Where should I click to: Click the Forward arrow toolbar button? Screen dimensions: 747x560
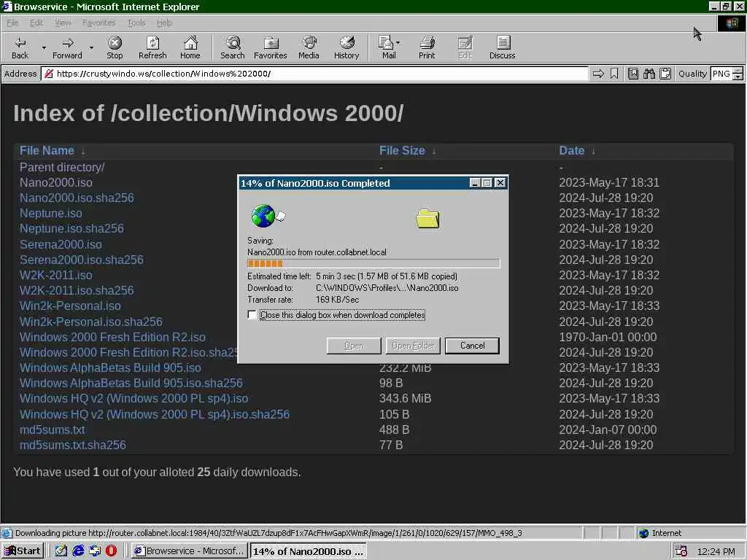67,47
